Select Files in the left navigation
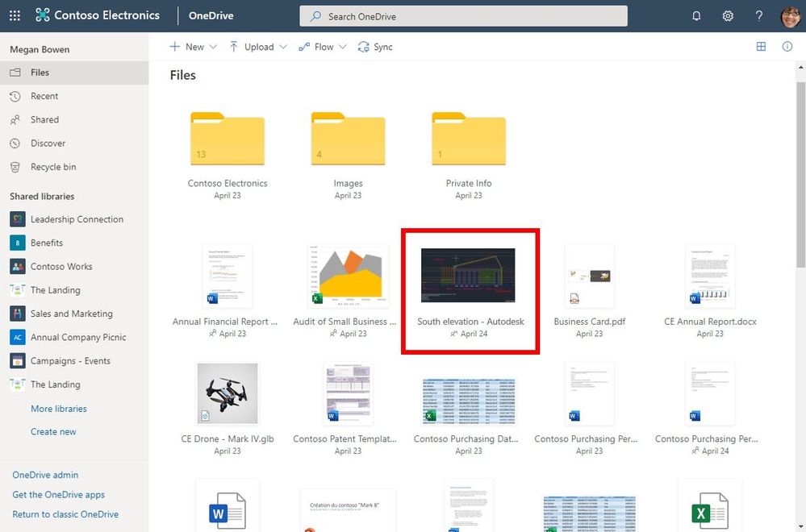 coord(74,73)
